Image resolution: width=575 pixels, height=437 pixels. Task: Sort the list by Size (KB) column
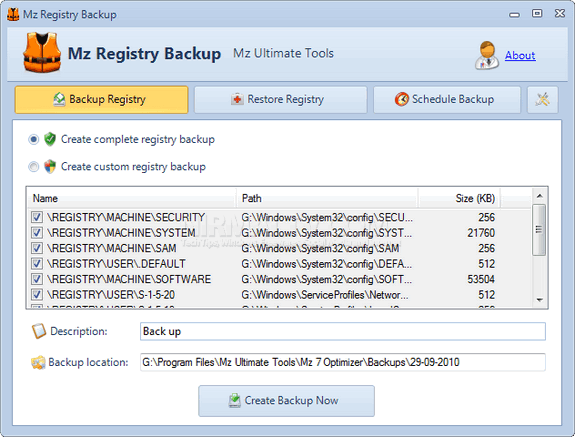click(459, 198)
